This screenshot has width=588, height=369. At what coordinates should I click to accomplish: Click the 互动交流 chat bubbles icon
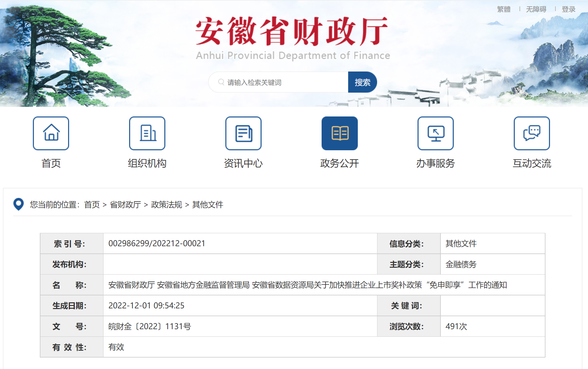[532, 133]
